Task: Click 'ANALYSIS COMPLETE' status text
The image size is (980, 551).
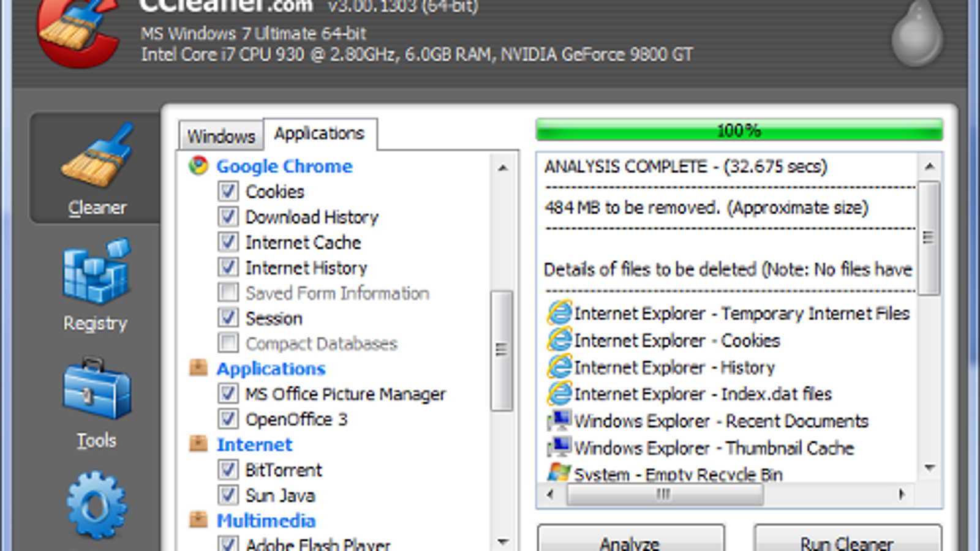Action: (625, 167)
